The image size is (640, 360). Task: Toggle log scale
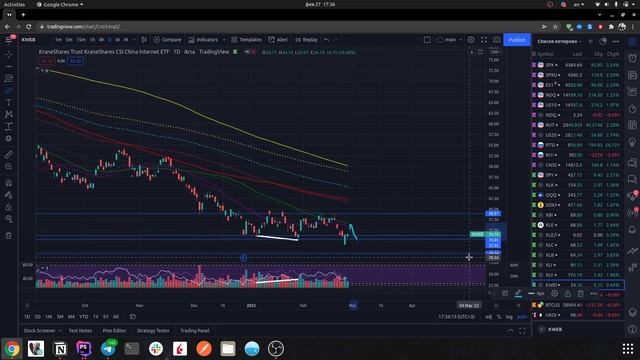click(509, 317)
